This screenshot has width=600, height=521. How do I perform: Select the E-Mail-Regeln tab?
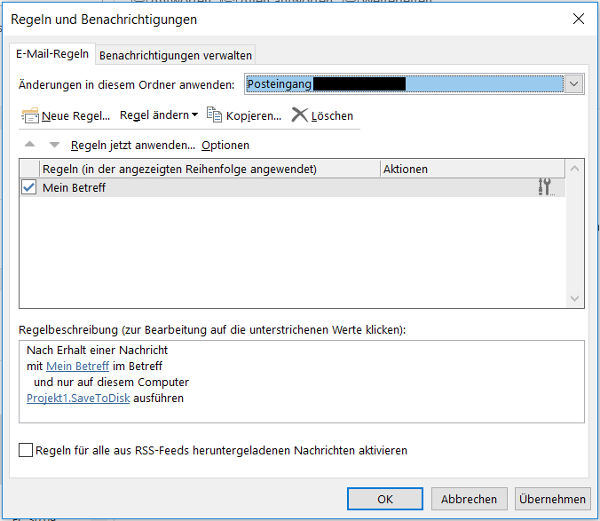pyautogui.click(x=51, y=54)
